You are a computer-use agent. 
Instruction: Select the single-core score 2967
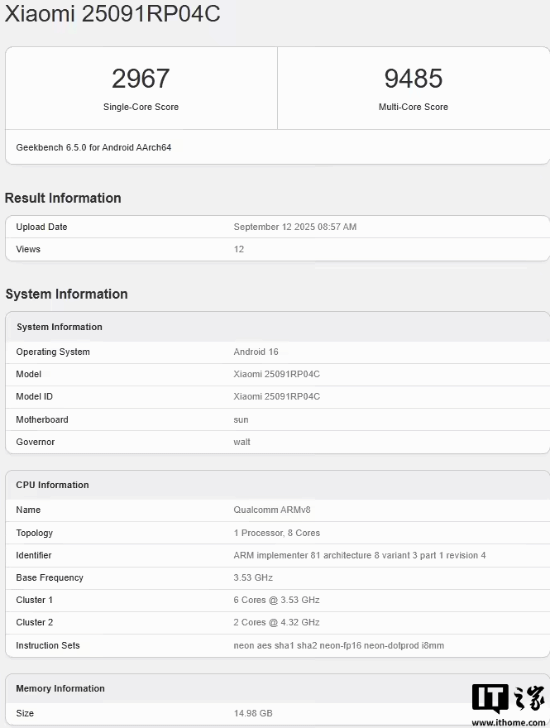(141, 78)
